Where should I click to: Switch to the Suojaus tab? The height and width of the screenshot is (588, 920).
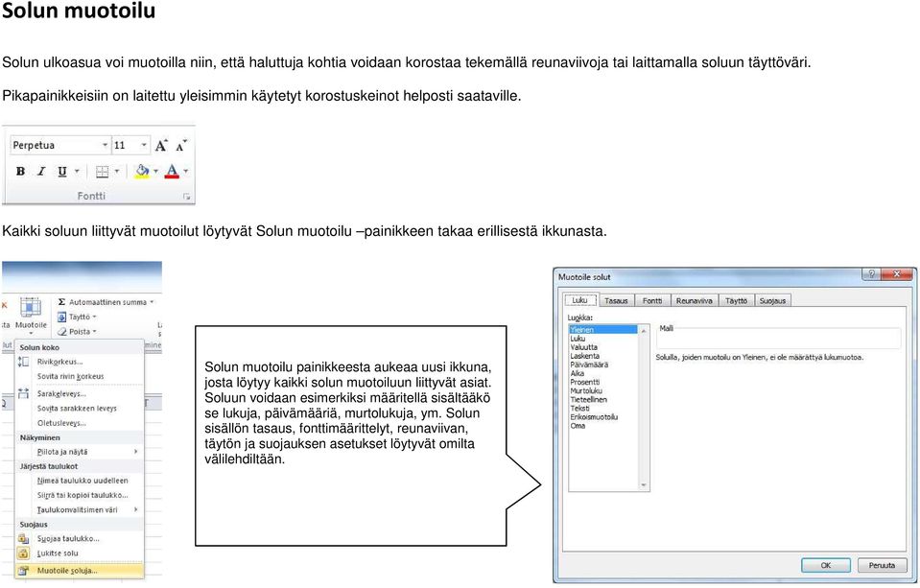[x=772, y=300]
